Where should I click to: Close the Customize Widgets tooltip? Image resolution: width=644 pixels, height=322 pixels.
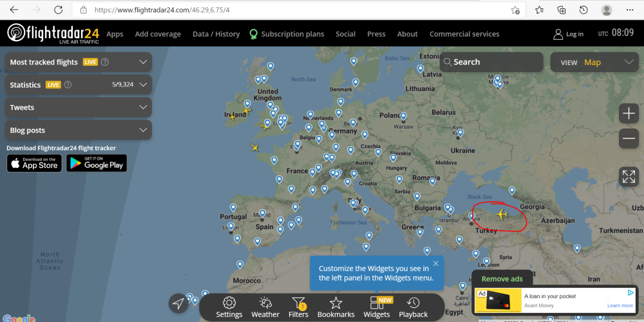(436, 263)
